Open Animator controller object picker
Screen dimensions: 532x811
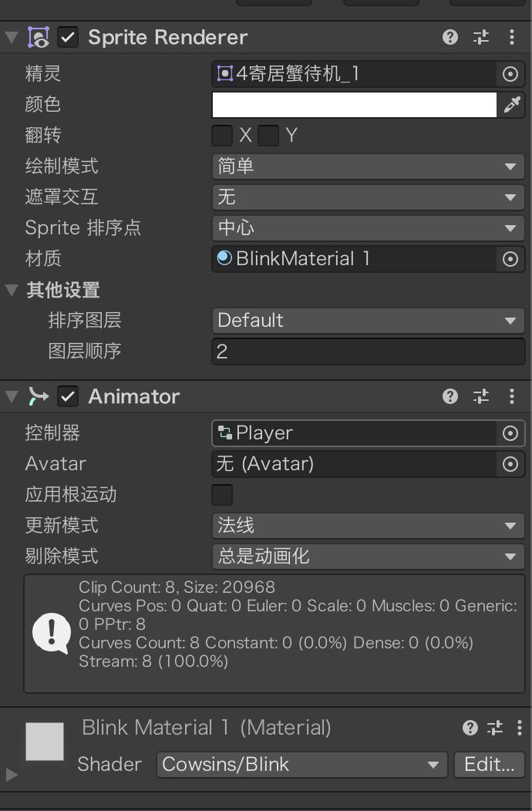(x=510, y=433)
